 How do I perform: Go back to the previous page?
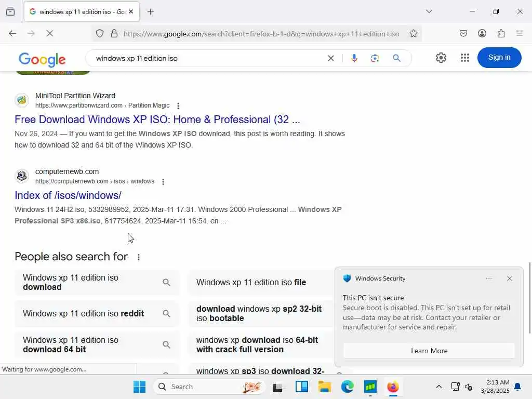click(x=12, y=34)
